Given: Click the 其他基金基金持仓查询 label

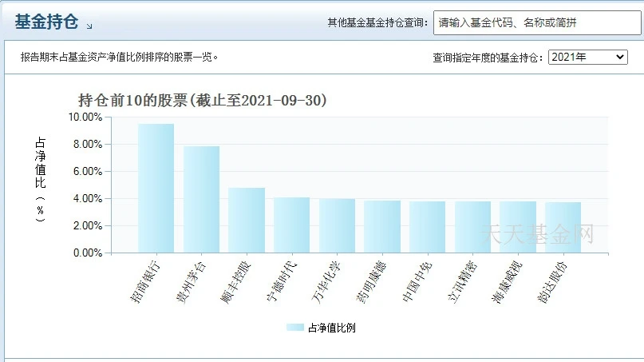Looking at the screenshot, I should (377, 22).
